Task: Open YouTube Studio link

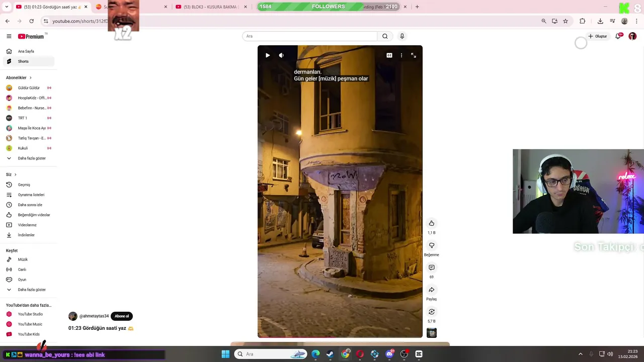Action: [x=29, y=314]
